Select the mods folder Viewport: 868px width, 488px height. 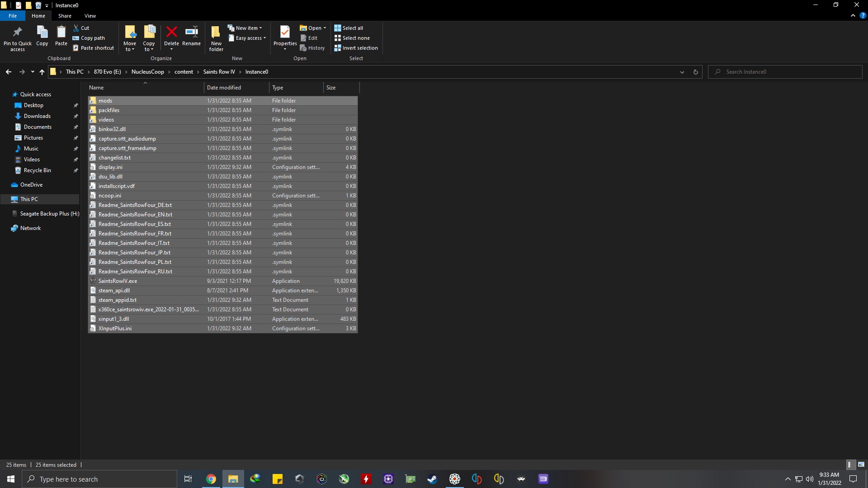click(x=223, y=101)
